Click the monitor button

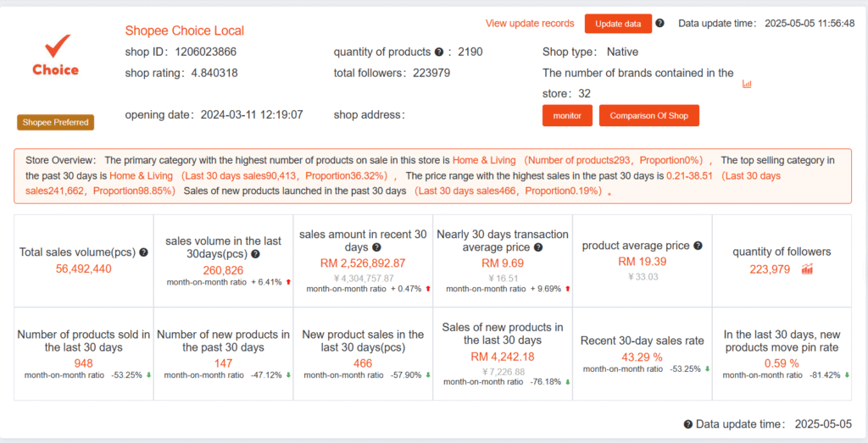(567, 115)
